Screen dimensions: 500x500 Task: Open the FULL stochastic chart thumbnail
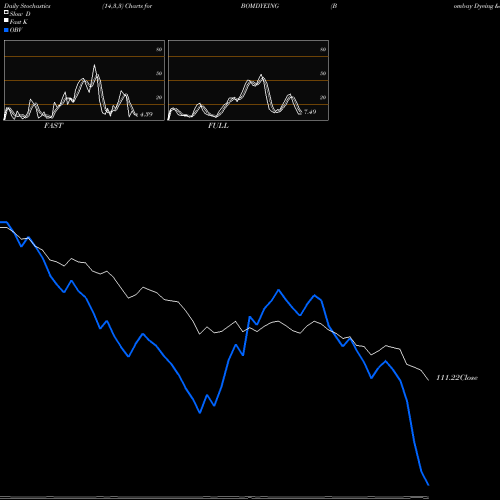(248, 80)
